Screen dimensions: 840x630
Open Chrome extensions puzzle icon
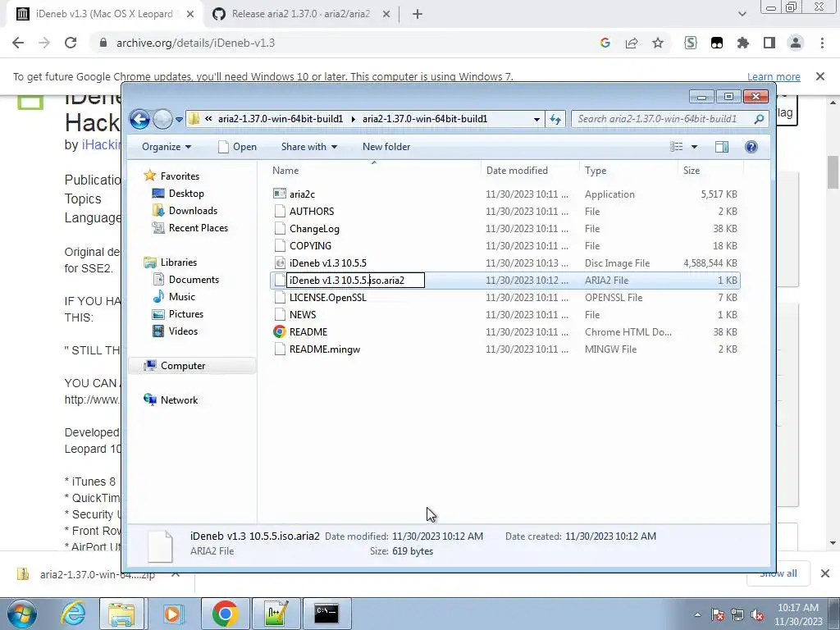coord(743,43)
